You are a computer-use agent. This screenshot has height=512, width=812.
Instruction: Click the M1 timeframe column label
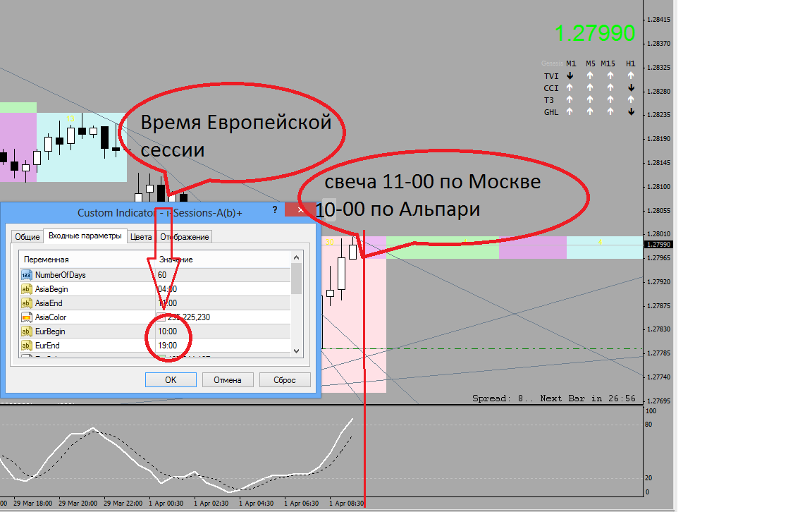pos(571,63)
